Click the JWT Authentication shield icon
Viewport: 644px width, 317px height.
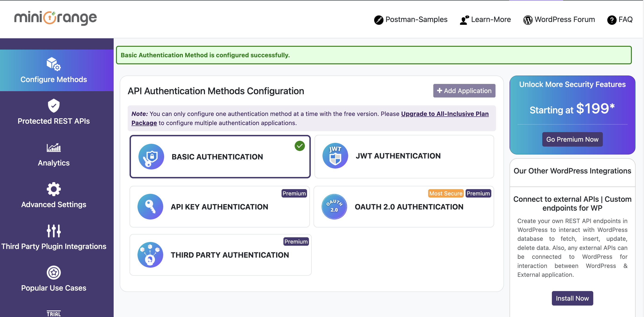coord(335,155)
